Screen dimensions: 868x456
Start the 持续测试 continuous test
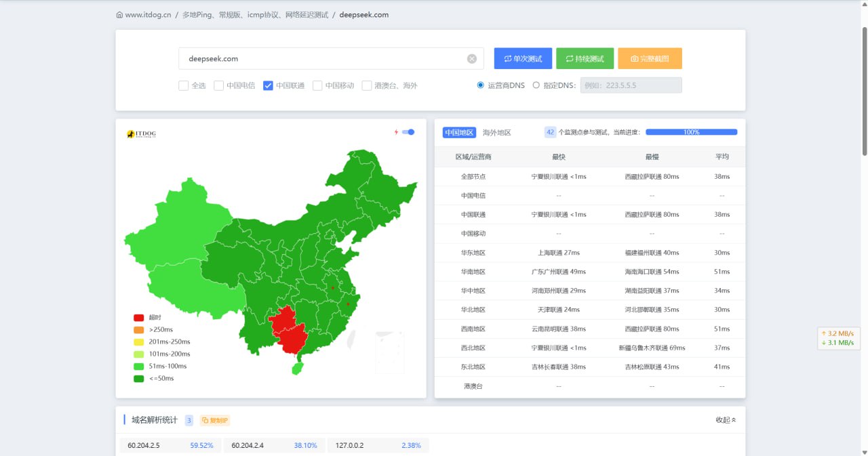(585, 58)
